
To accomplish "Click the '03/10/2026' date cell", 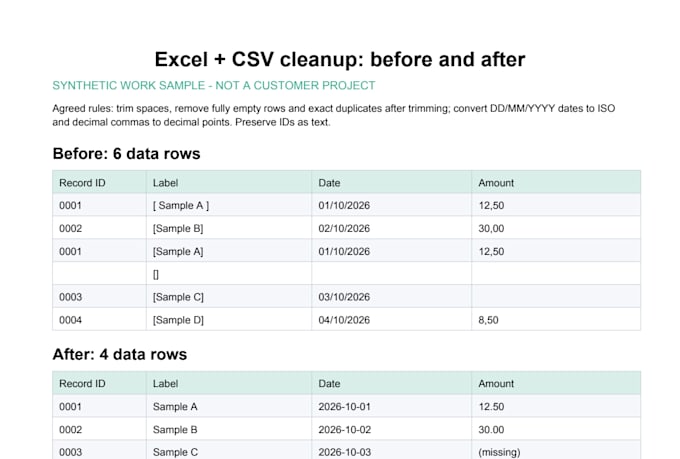I will click(x=392, y=297).
